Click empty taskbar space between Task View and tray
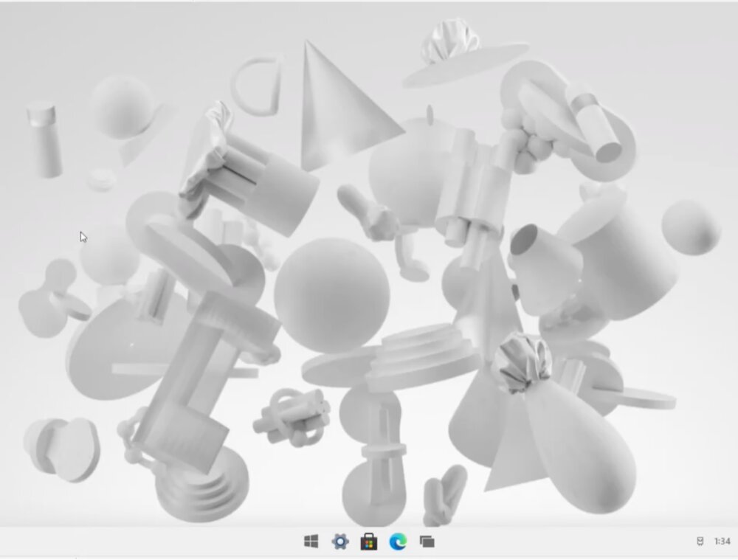Screen dimensions: 738x560 point(561,542)
